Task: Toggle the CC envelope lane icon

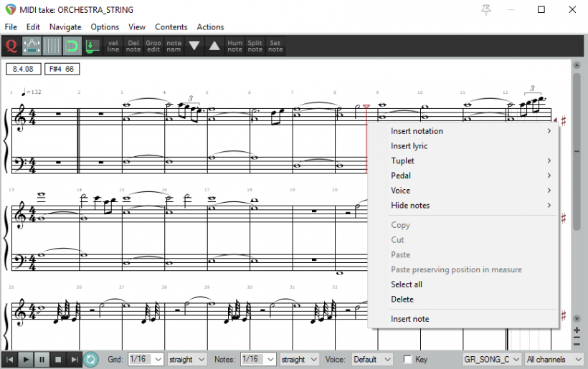Action: click(32, 47)
